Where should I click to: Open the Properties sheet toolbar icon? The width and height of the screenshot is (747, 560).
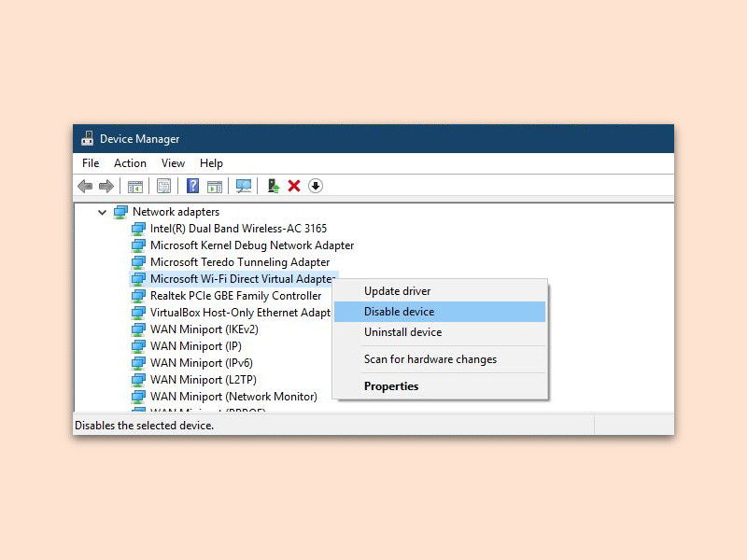click(x=164, y=186)
